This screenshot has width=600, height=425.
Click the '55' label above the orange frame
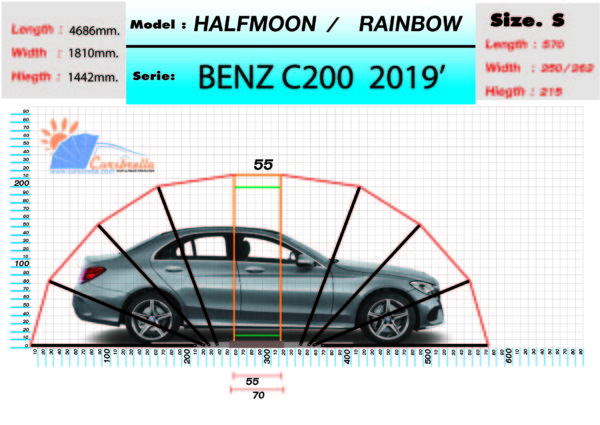pyautogui.click(x=263, y=165)
